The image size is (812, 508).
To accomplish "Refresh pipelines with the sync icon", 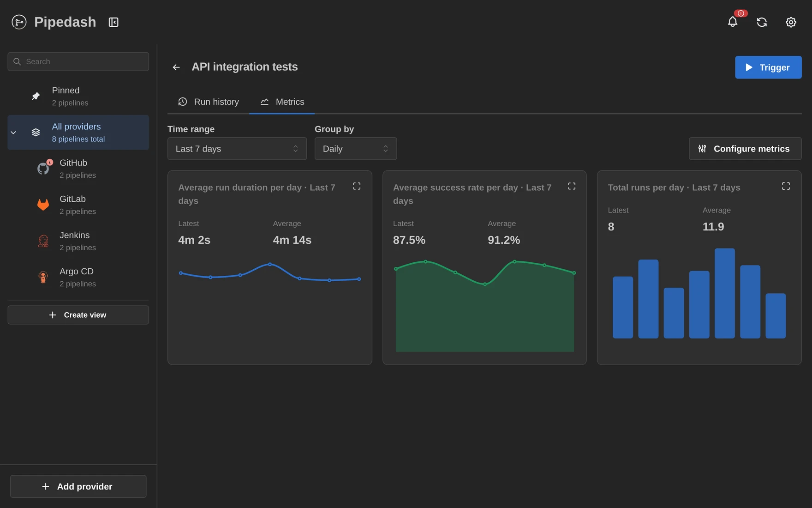I will (x=762, y=22).
